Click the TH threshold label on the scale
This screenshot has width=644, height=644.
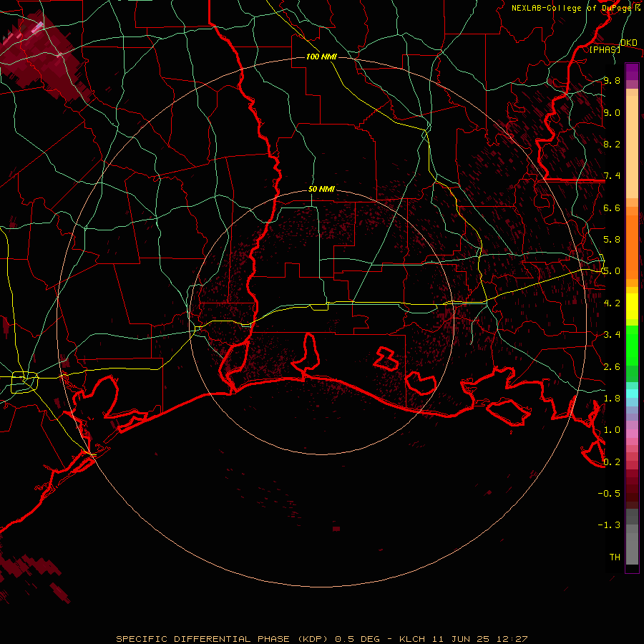[x=615, y=557]
